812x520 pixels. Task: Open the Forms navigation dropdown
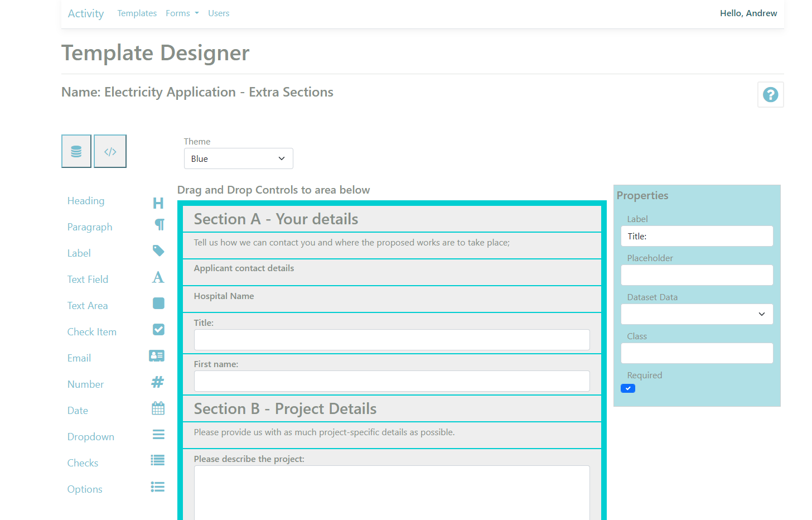pyautogui.click(x=182, y=13)
